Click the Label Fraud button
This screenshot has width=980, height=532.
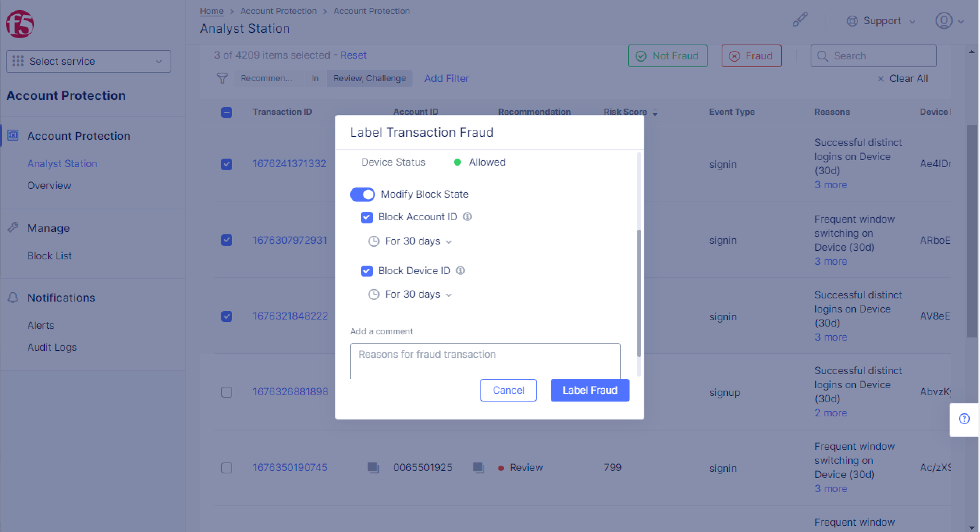click(590, 390)
